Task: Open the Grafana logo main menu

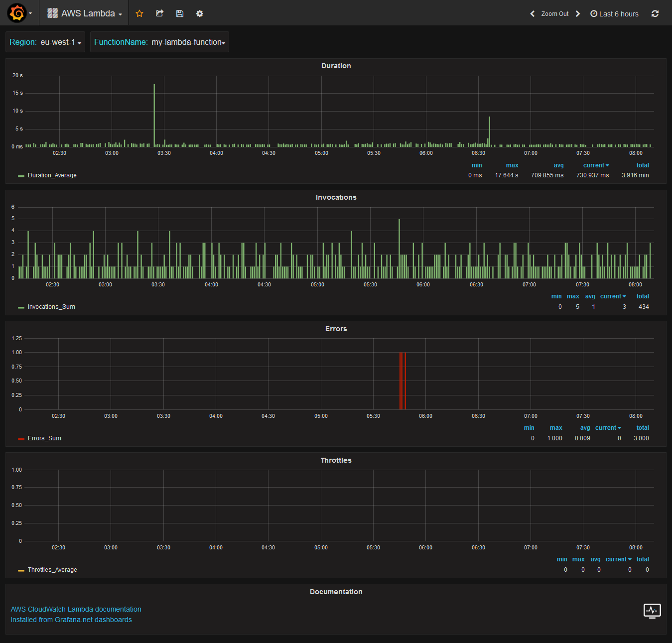Action: point(19,13)
